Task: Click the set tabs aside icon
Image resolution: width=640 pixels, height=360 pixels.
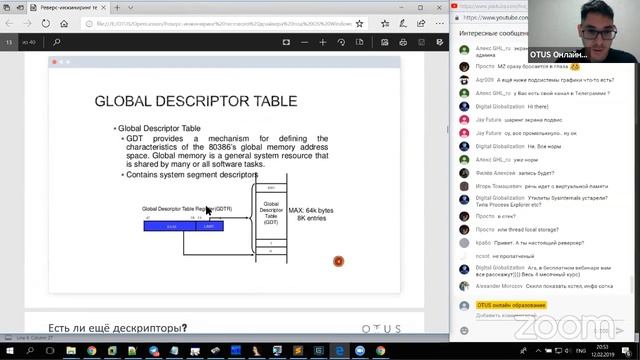Action: pyautogui.click(x=20, y=7)
